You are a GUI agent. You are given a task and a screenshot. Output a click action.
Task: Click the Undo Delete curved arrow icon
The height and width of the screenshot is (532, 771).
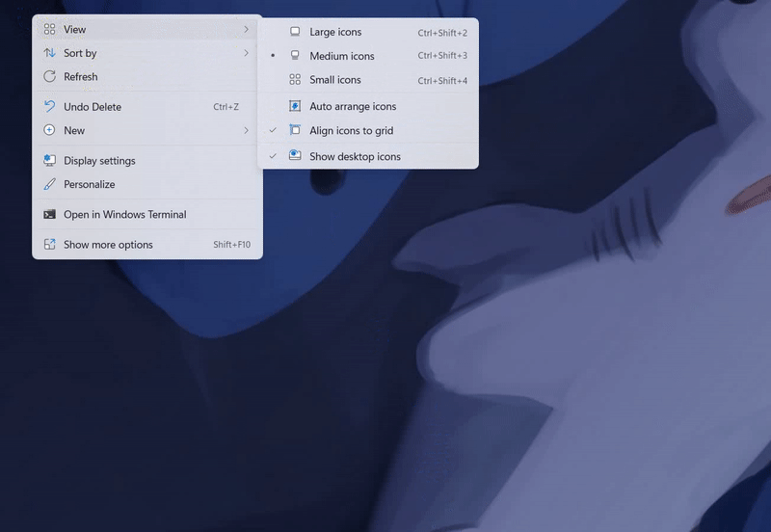pyautogui.click(x=50, y=107)
